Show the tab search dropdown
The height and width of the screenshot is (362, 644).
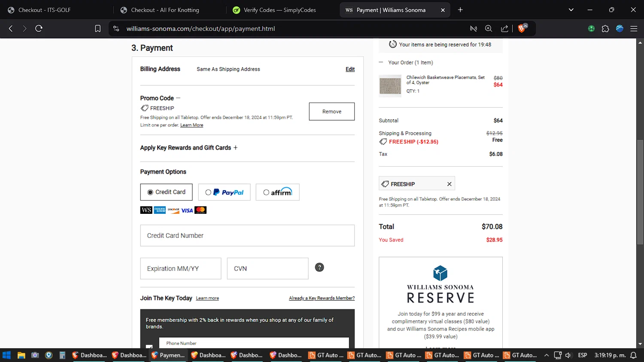pos(571,10)
